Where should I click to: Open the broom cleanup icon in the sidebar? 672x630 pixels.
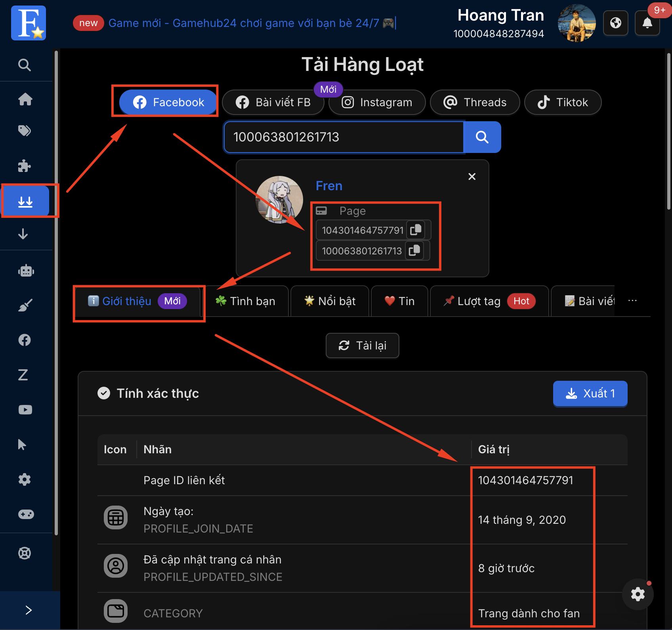pos(25,305)
